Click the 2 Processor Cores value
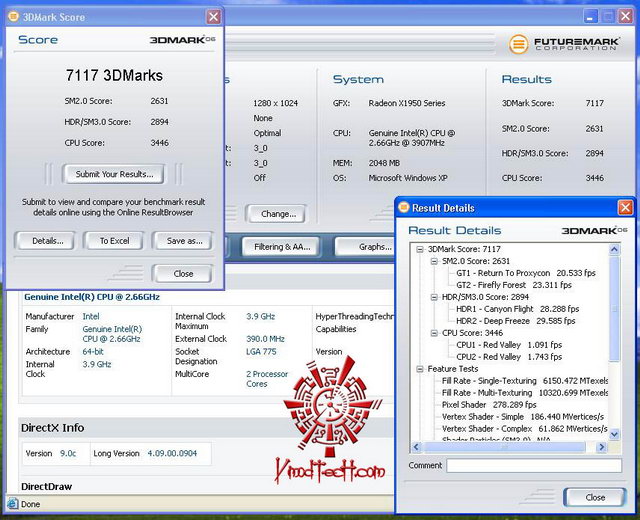 click(267, 379)
